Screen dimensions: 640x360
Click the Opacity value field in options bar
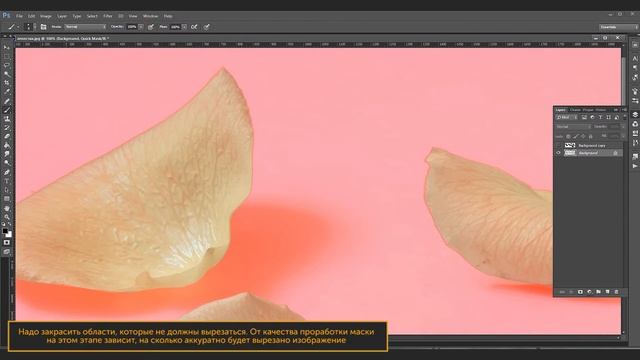(132, 27)
